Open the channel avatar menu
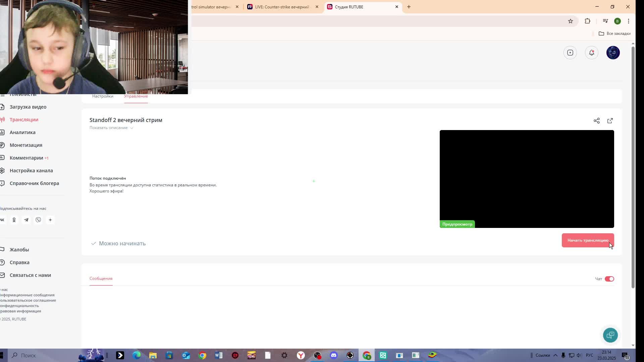Image resolution: width=644 pixels, height=362 pixels. coord(613,53)
